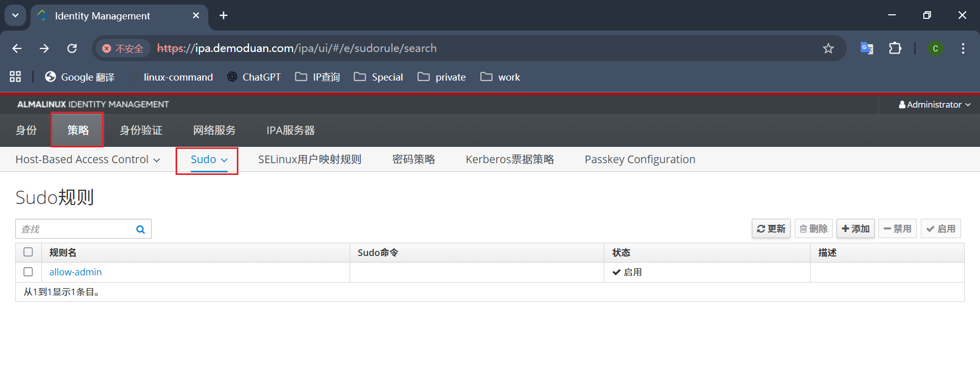Switch to the 身份 tab
This screenshot has height=385, width=980.
26,131
